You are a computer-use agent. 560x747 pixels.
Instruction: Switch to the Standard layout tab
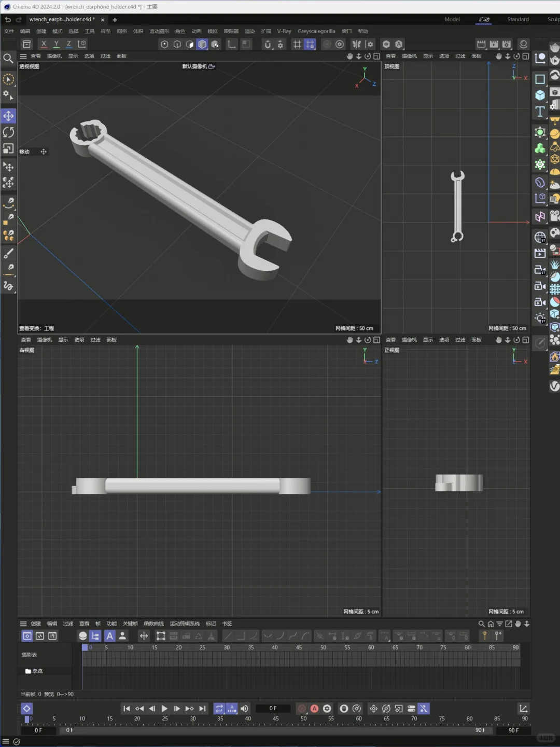(x=518, y=19)
